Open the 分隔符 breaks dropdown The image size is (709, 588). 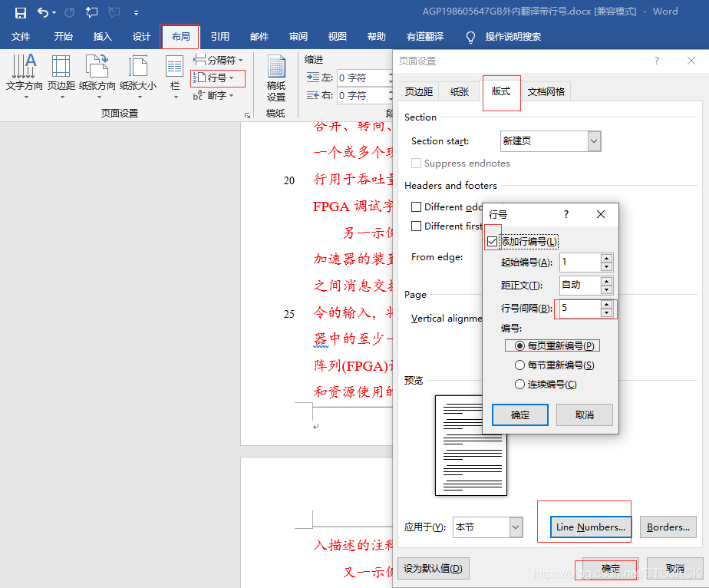(219, 60)
